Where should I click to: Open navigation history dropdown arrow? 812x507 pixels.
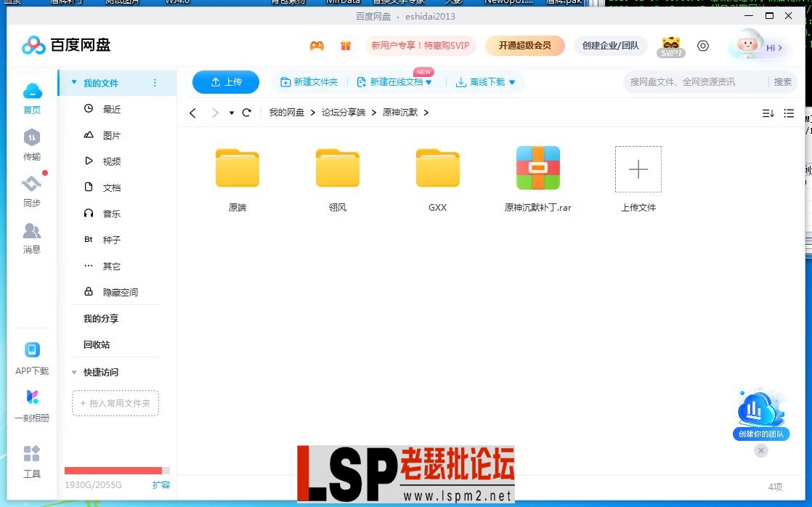tap(232, 113)
